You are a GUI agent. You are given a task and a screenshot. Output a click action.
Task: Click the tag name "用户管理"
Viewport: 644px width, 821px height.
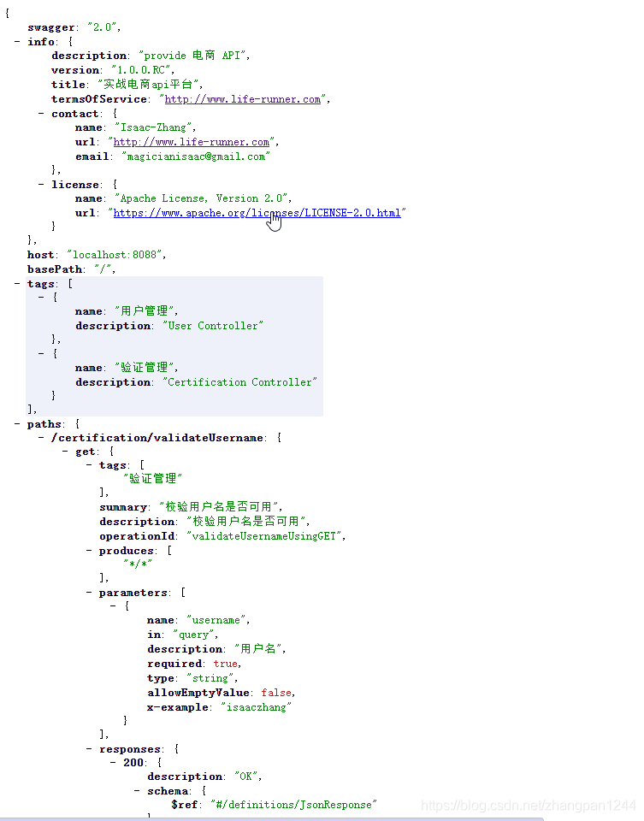click(145, 311)
